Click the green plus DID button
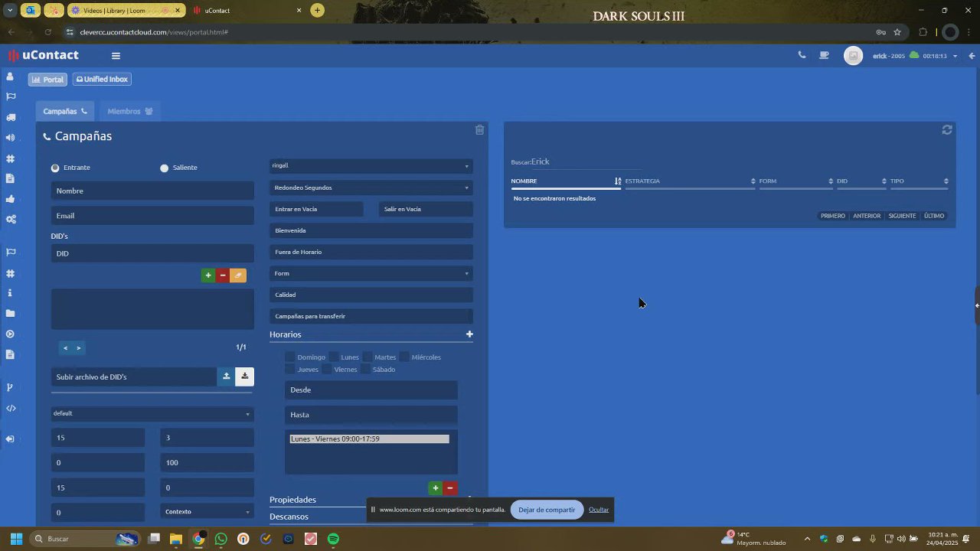Screen dimensions: 980x551 coord(207,275)
